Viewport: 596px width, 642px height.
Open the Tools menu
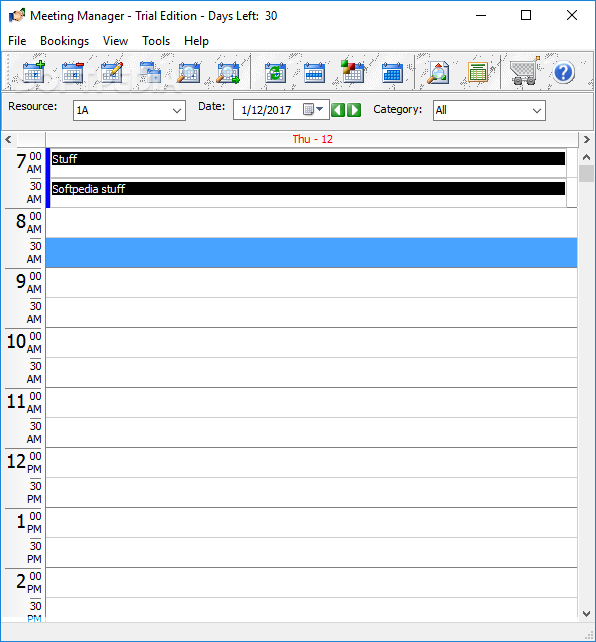[x=156, y=41]
